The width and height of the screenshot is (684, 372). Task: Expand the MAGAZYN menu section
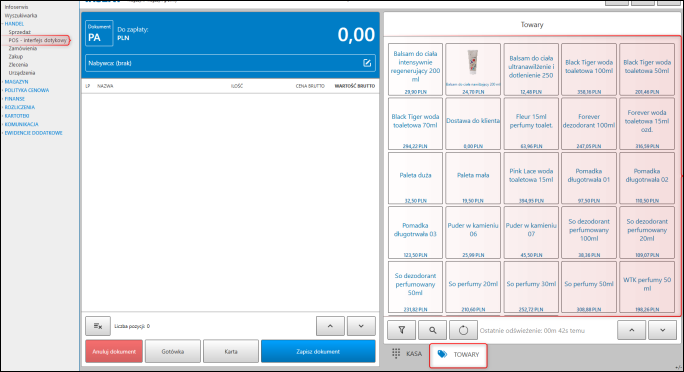(x=17, y=82)
